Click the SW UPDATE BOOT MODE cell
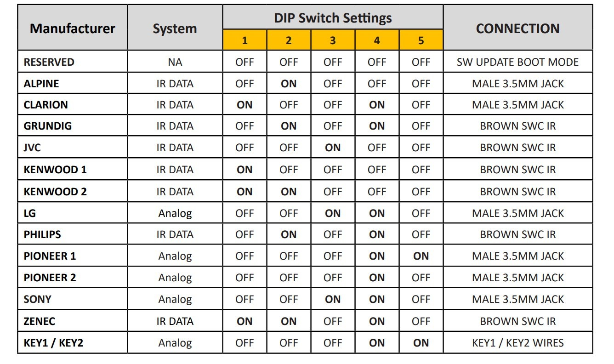This screenshot has height=364, width=614. click(x=517, y=62)
